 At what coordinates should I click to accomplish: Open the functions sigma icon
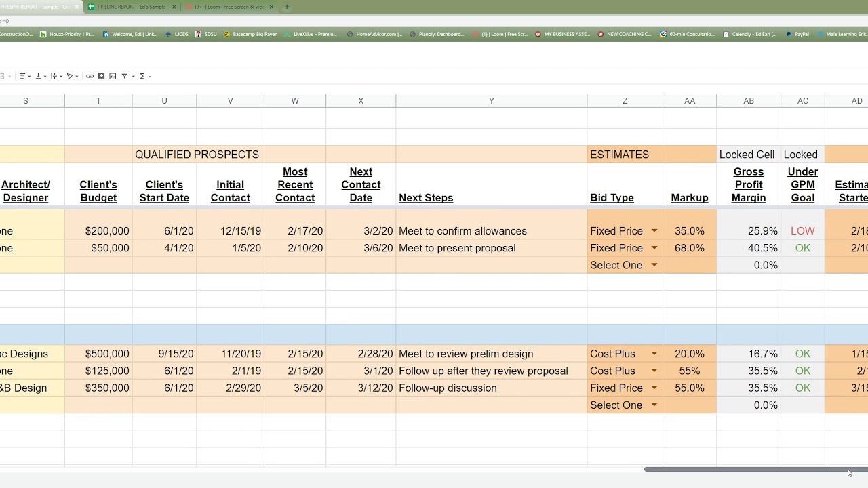(x=142, y=76)
